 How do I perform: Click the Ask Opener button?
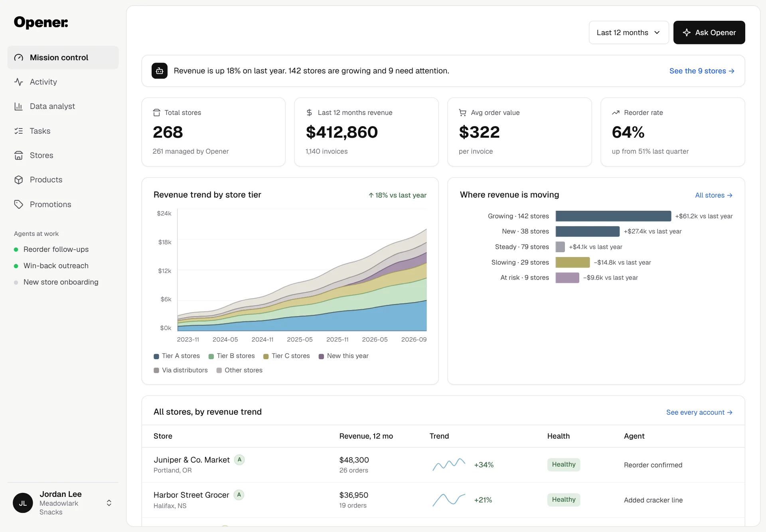[709, 32]
